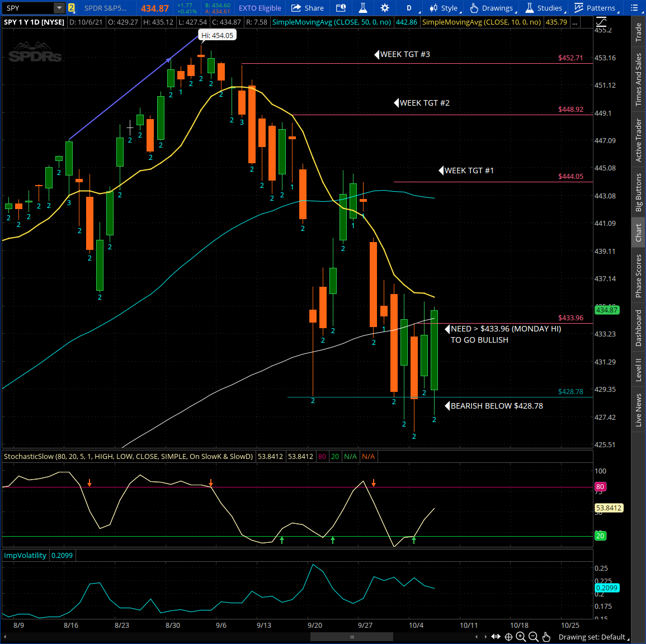This screenshot has width=646, height=644.
Task: Open chart settings gear icon
Action: (x=385, y=8)
